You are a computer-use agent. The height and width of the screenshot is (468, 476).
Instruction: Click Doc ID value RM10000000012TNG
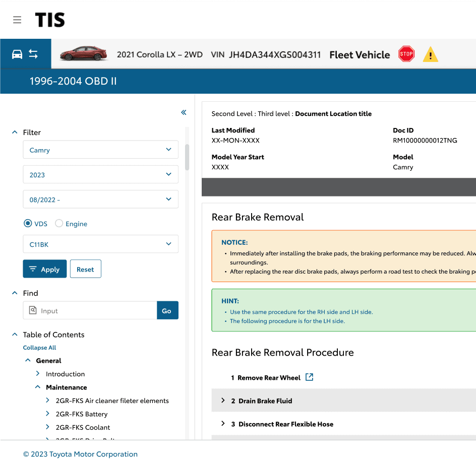tap(425, 141)
